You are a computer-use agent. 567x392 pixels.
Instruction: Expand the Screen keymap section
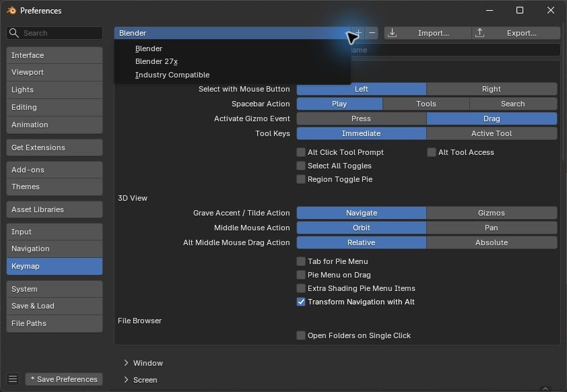click(x=126, y=380)
